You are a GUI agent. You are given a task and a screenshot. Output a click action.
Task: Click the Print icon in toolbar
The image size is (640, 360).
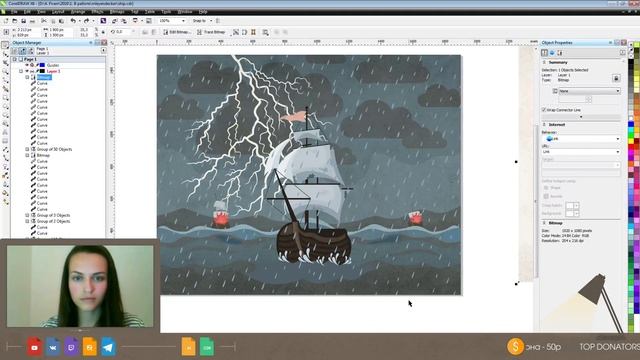click(32, 21)
